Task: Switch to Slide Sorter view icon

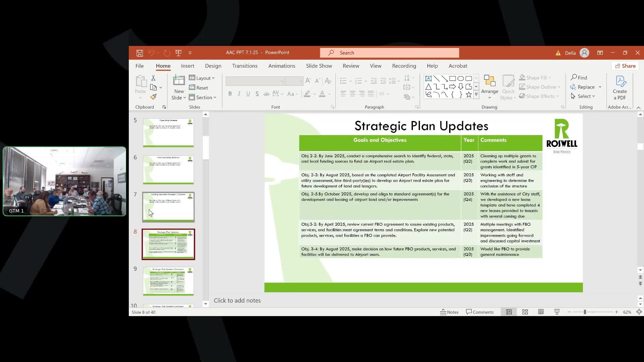Action: click(x=525, y=312)
